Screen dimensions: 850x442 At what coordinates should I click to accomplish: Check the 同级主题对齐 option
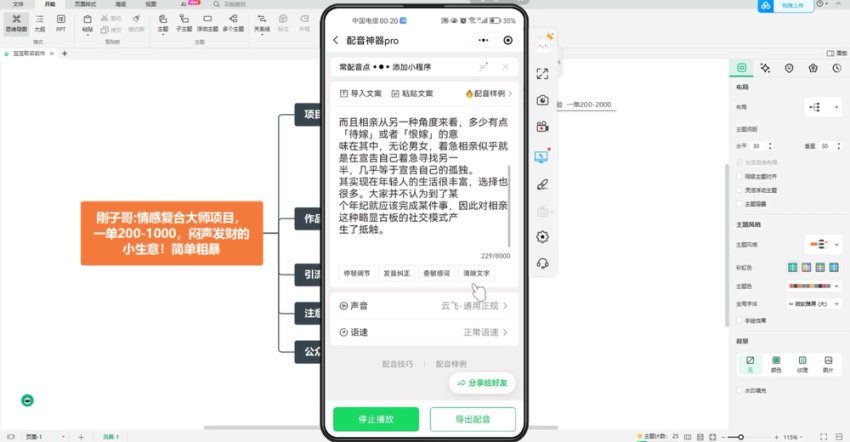pos(739,175)
